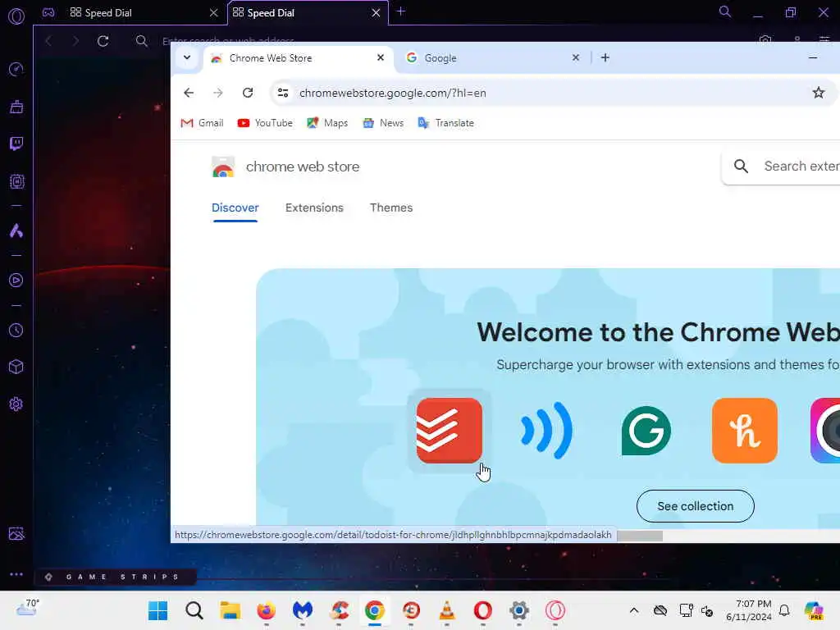Screen dimensions: 840x630
Task: Open the chip-shaped icon in Opera sidebar
Action: pos(16,181)
